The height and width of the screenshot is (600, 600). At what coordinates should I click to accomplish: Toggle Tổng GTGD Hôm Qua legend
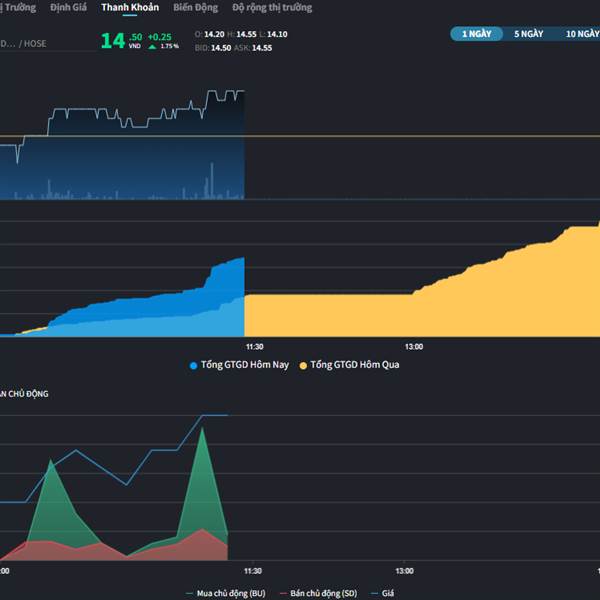pos(349,365)
